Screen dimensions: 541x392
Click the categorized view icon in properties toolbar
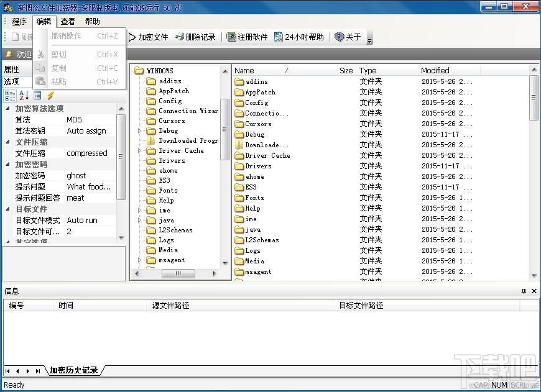(10, 95)
